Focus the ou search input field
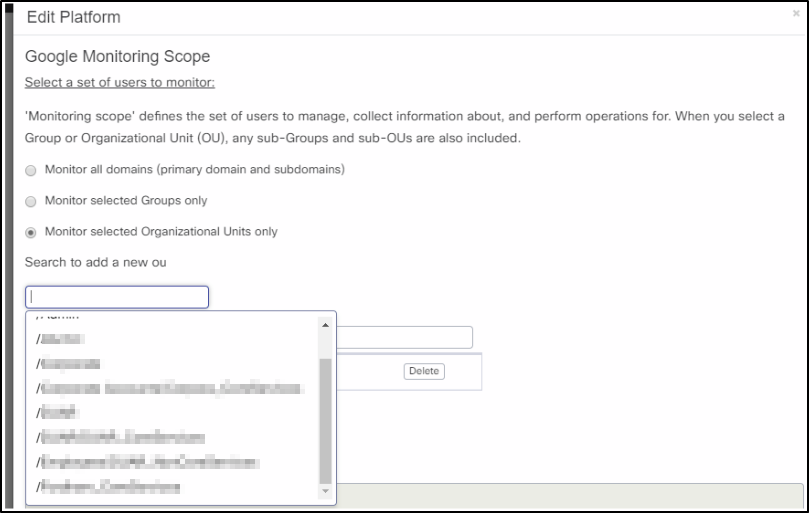809x513 pixels. coord(117,297)
